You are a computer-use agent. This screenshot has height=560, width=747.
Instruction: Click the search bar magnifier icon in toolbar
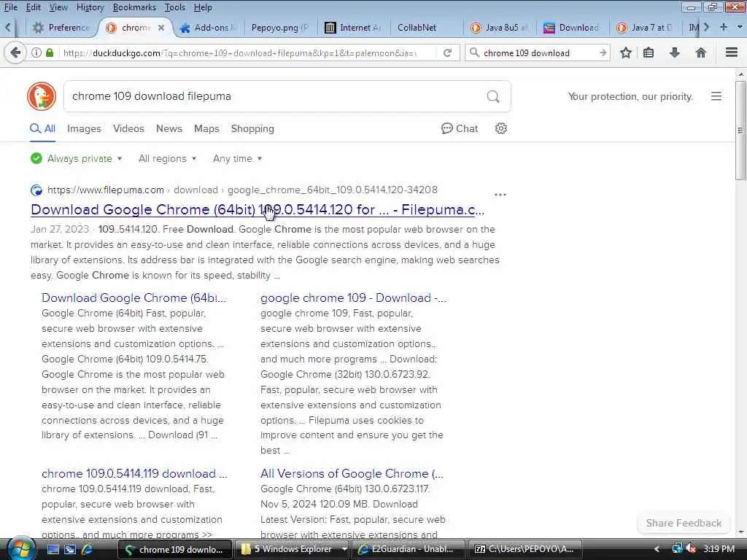point(474,52)
